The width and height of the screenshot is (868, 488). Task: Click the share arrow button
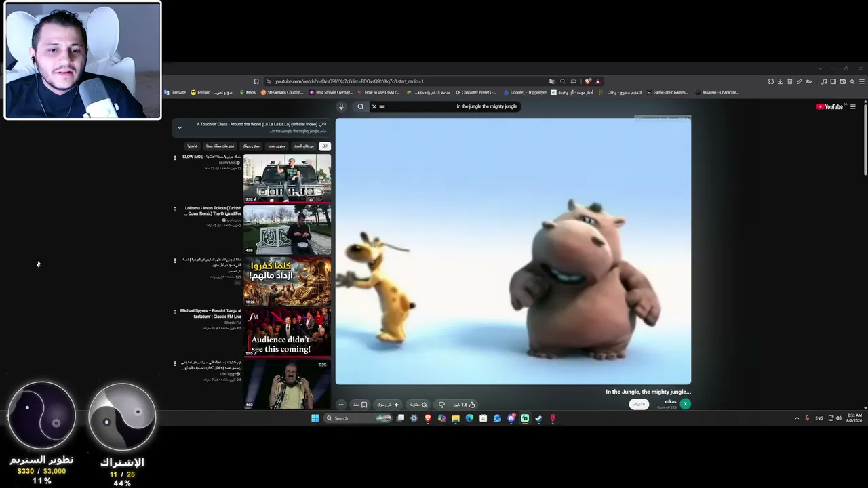(x=418, y=405)
